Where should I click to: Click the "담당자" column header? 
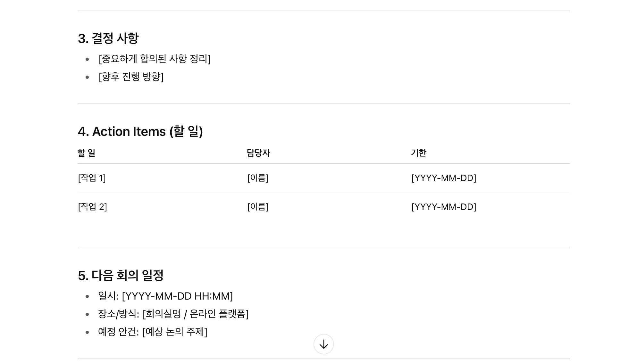click(258, 153)
